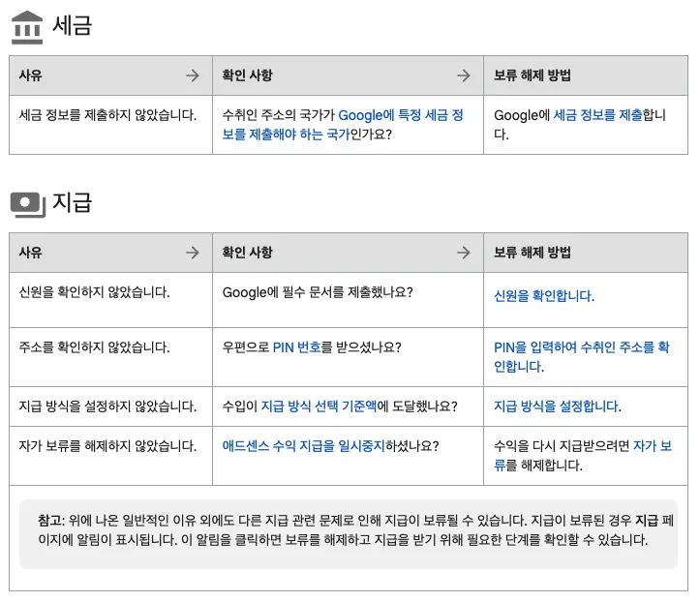The width and height of the screenshot is (700, 602).
Task: Open the 'PIN 번호' link
Action: (297, 347)
